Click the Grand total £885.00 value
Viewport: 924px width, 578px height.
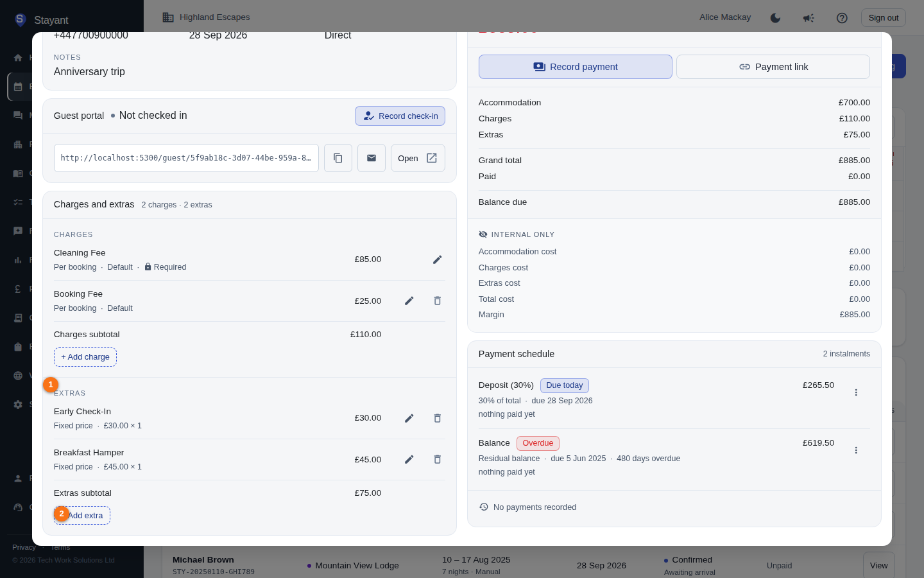coord(854,161)
